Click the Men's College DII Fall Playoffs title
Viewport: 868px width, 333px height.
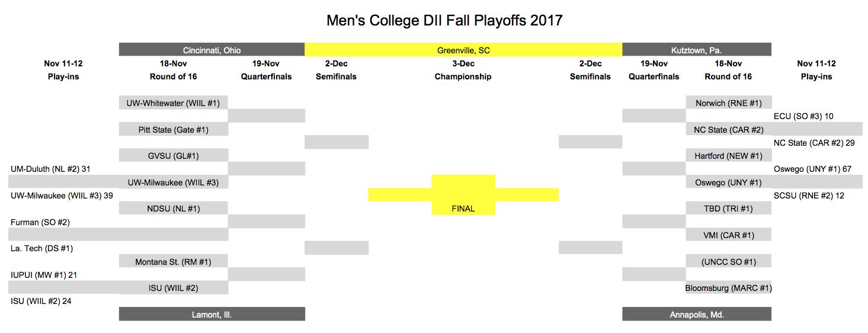(x=444, y=21)
